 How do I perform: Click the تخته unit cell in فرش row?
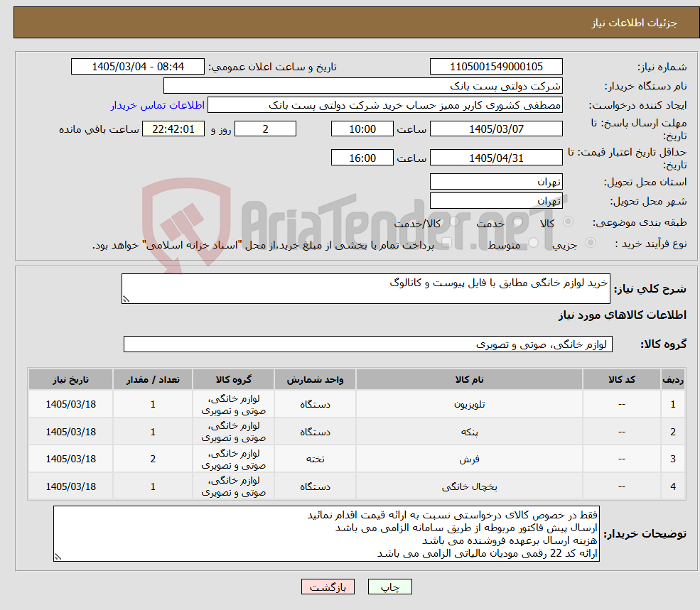click(315, 459)
